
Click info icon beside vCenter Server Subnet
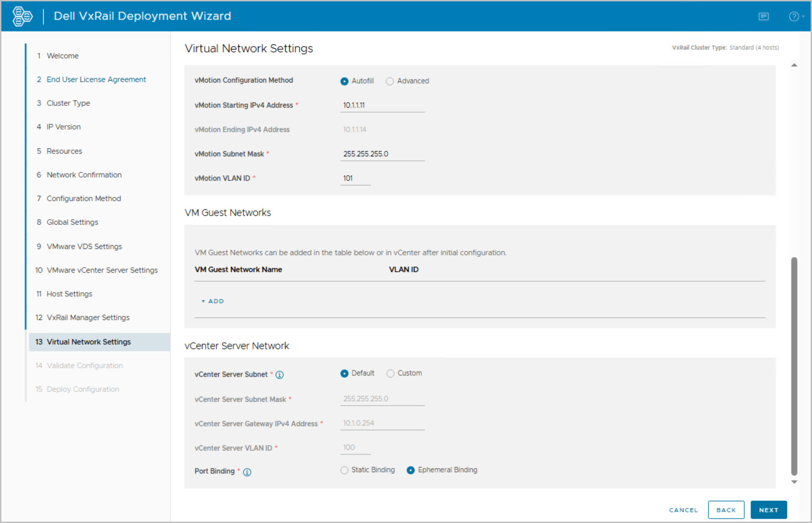point(279,375)
